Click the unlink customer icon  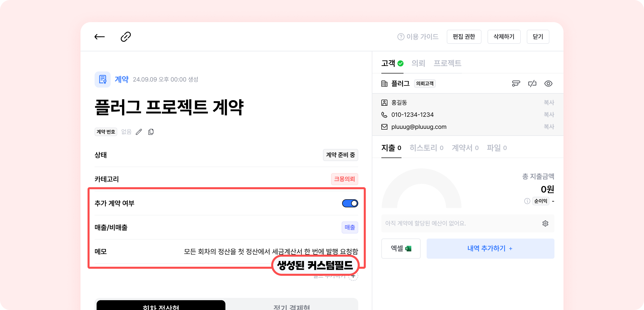pyautogui.click(x=532, y=84)
